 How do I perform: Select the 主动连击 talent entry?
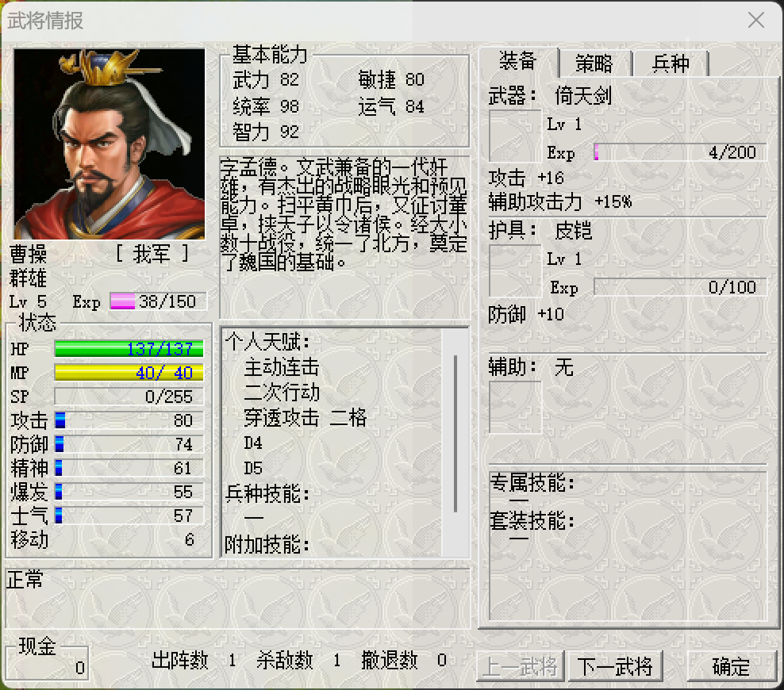[x=282, y=368]
